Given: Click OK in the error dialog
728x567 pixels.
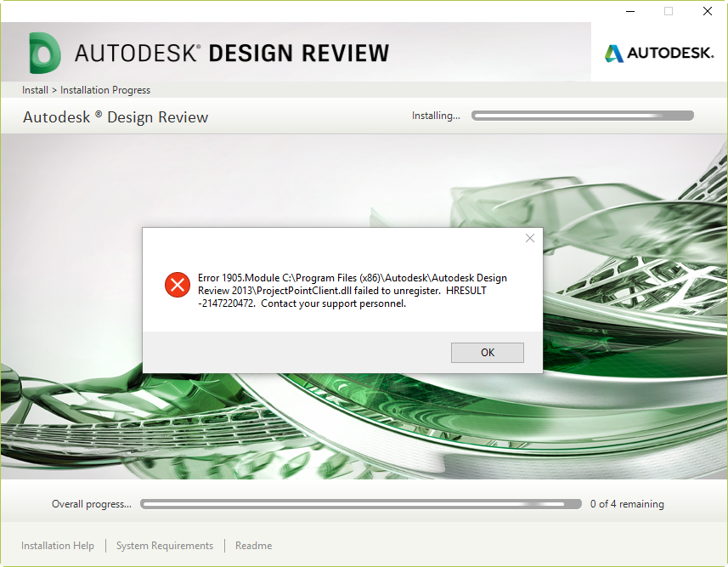Looking at the screenshot, I should (487, 352).
